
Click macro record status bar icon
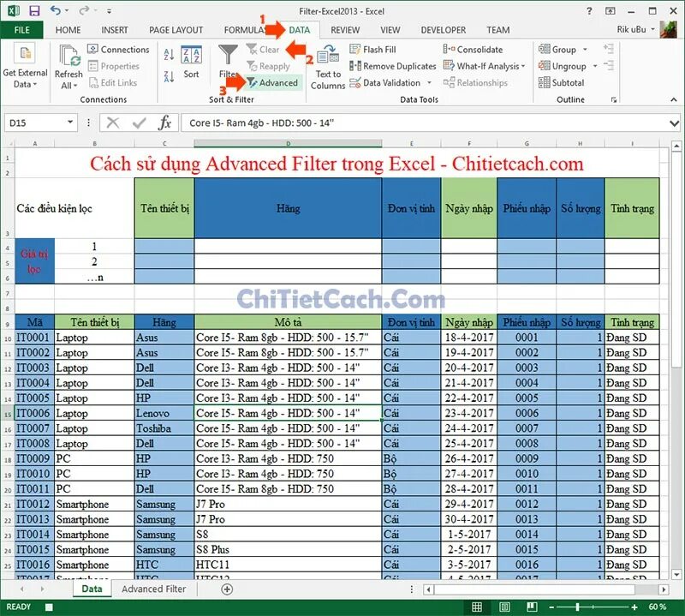coord(49,607)
